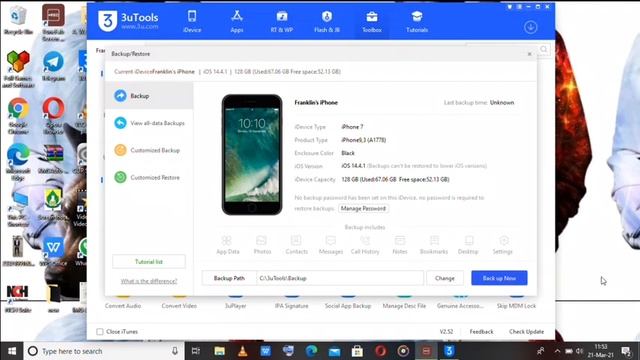This screenshot has height=360, width=640.
Task: Open the Tutorials tab
Action: point(417,21)
